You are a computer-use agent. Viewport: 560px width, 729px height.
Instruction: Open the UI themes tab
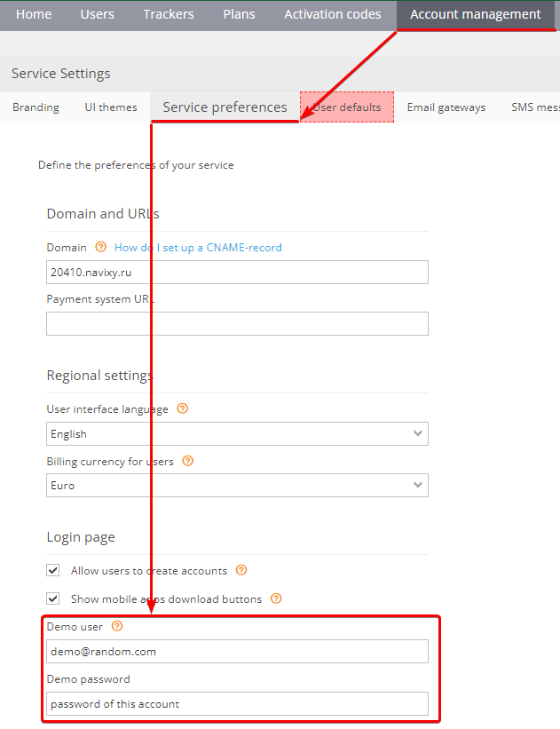(x=111, y=107)
